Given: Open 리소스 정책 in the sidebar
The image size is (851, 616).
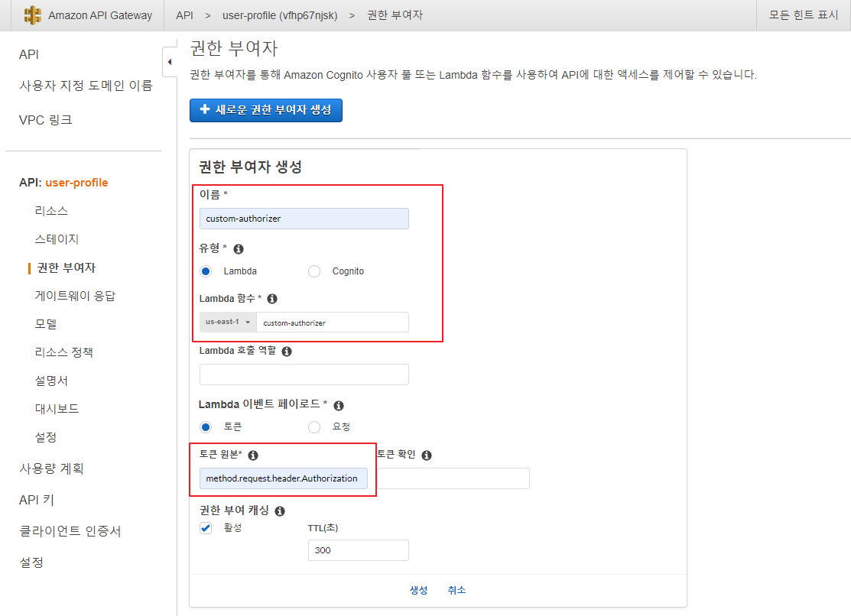Looking at the screenshot, I should tap(64, 352).
